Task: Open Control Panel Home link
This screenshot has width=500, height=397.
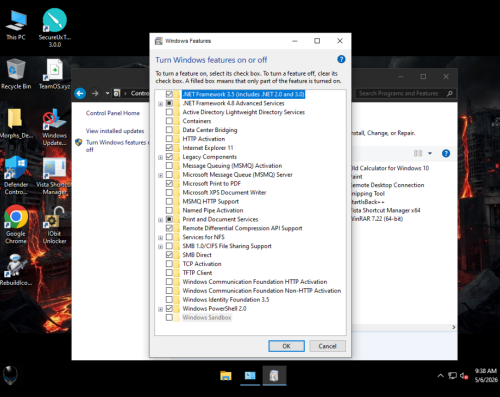Action: [x=113, y=113]
